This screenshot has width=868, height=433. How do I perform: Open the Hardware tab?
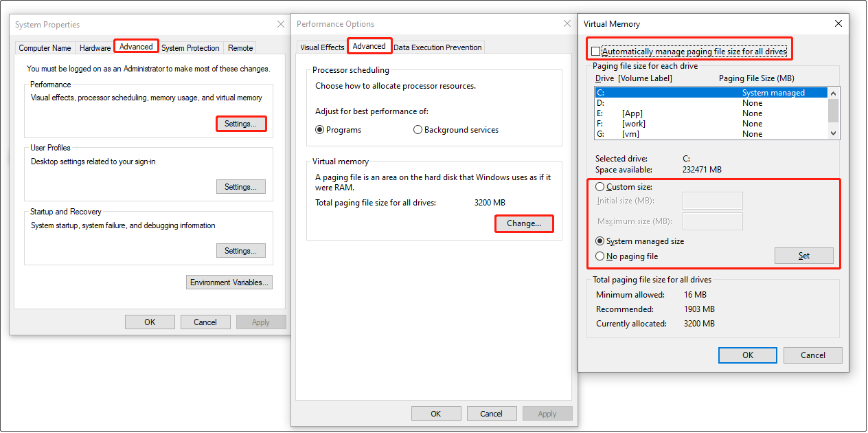coord(95,47)
